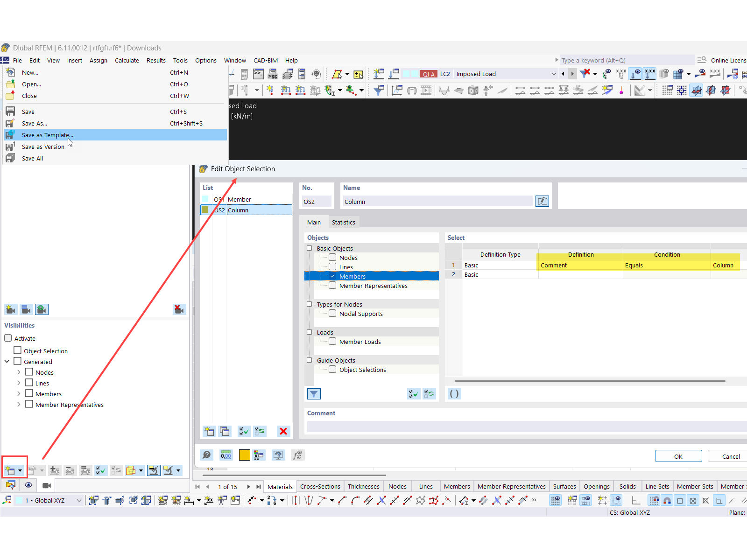The image size is (747, 560).
Task: Click the red-marked button left of LC2
Action: 428,74
